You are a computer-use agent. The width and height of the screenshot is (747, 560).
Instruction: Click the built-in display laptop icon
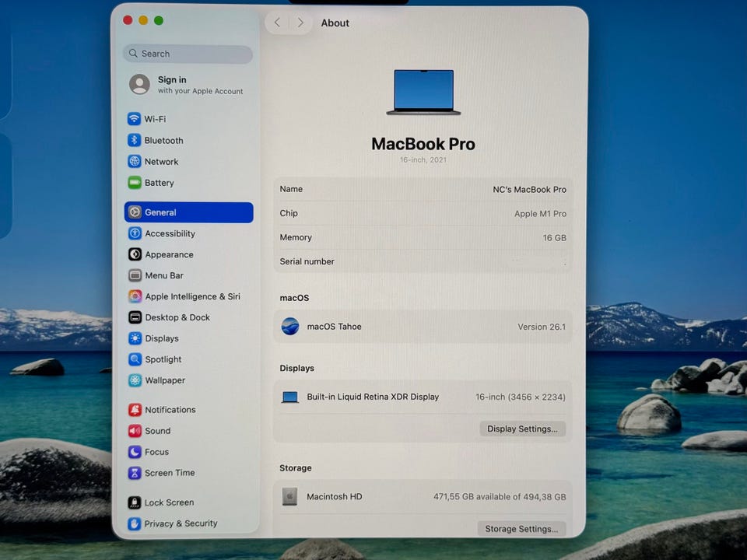289,397
